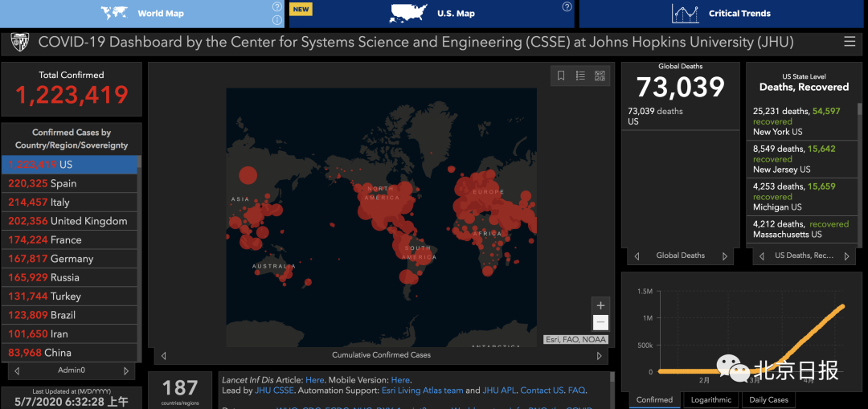Switch chart to Logarithmic view
The image size is (868, 409).
point(710,399)
